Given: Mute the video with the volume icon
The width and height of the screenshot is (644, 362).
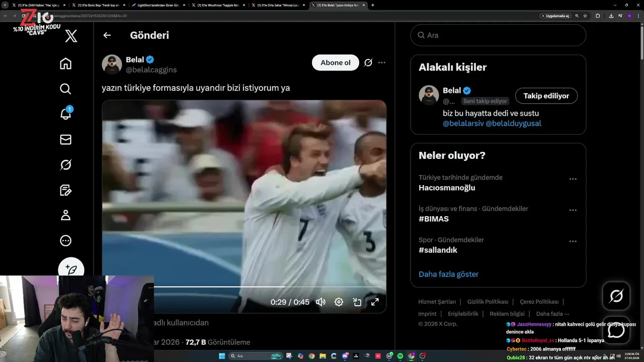Looking at the screenshot, I should click(320, 302).
